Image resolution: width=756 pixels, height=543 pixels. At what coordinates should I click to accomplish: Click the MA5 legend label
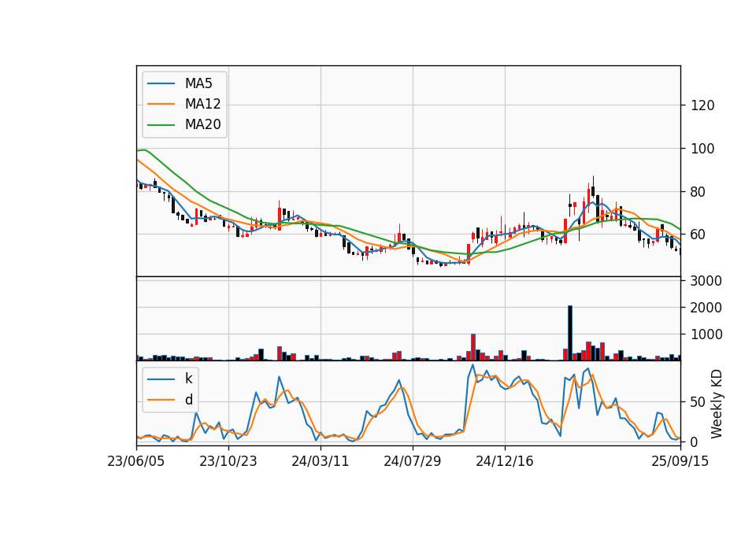(198, 83)
